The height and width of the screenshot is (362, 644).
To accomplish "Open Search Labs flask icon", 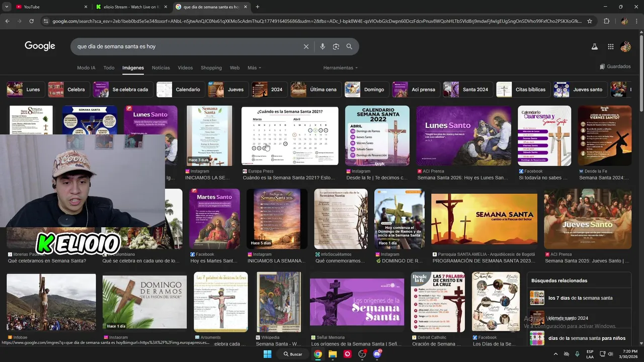I will pyautogui.click(x=594, y=46).
